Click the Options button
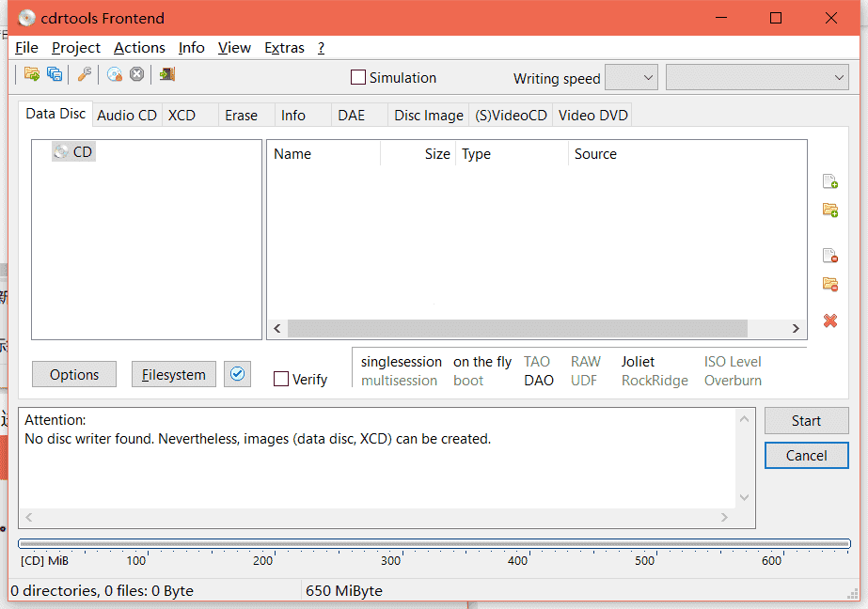The image size is (868, 609). [74, 374]
